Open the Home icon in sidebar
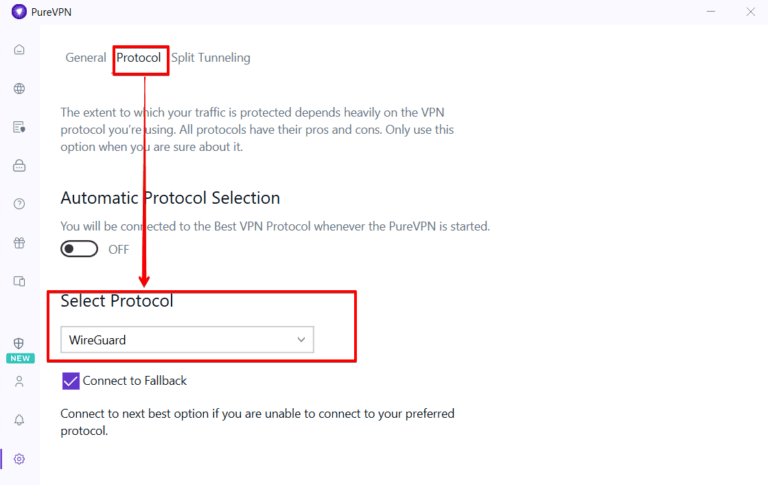The image size is (768, 485). pyautogui.click(x=19, y=50)
